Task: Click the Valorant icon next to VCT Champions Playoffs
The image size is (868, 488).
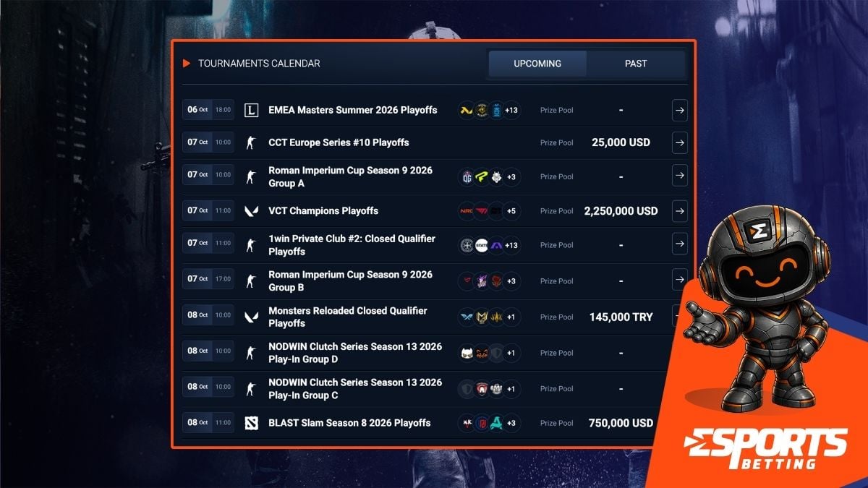Action: tap(251, 211)
